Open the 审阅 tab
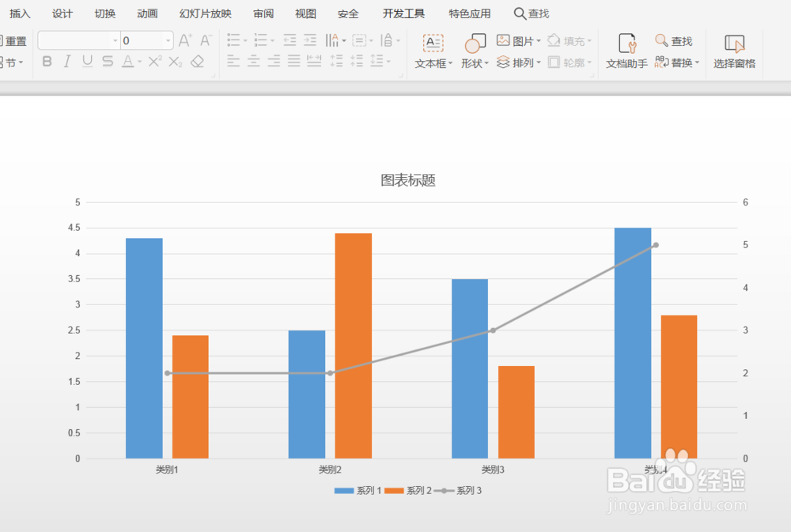This screenshot has width=791, height=532. point(263,13)
